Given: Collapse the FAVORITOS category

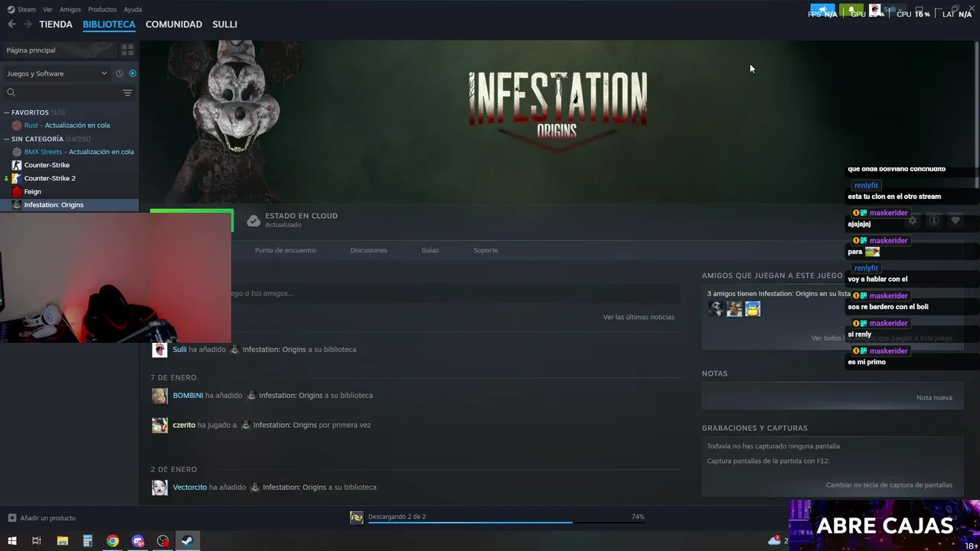Looking at the screenshot, I should [x=6, y=112].
